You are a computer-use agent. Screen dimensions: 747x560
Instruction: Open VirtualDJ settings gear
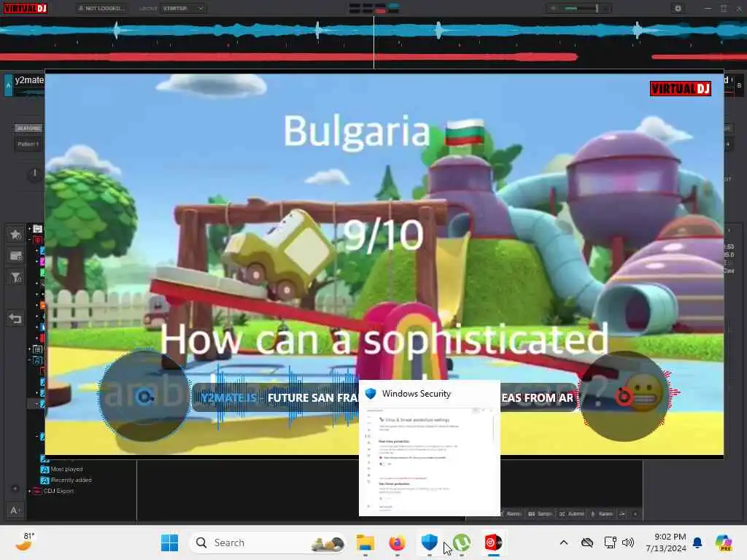(x=678, y=8)
